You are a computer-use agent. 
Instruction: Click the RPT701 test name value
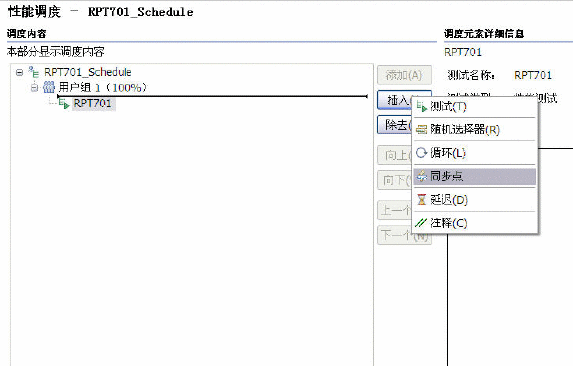pos(533,75)
